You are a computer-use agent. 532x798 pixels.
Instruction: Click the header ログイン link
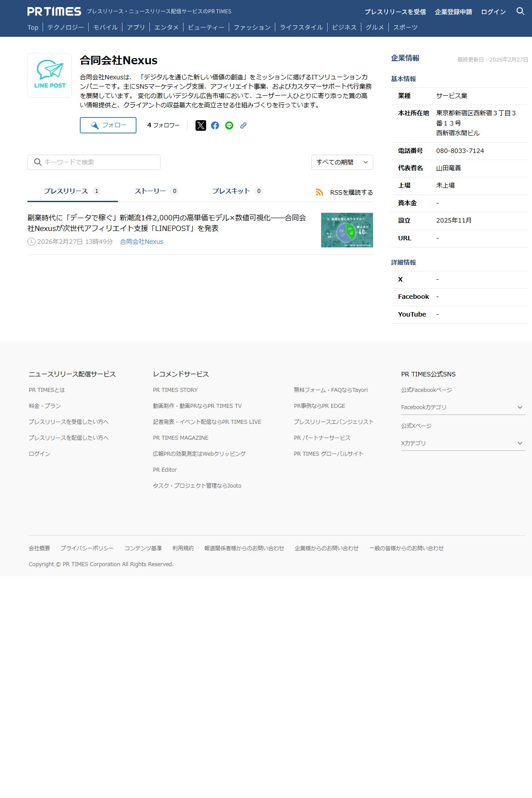[x=493, y=12]
